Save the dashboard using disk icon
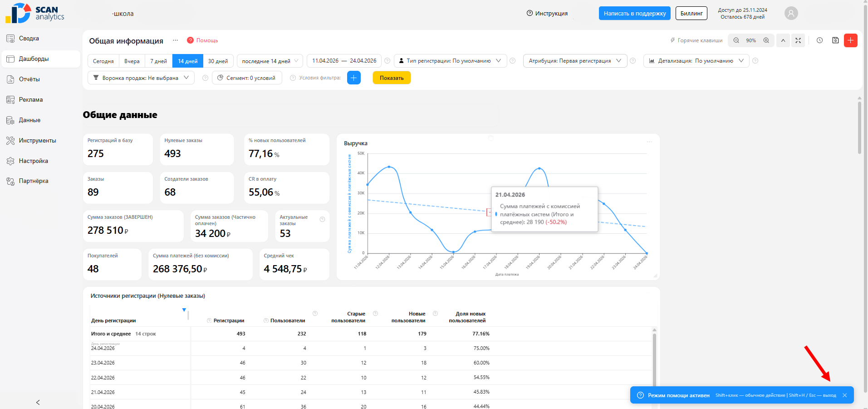The image size is (868, 409). (x=835, y=40)
